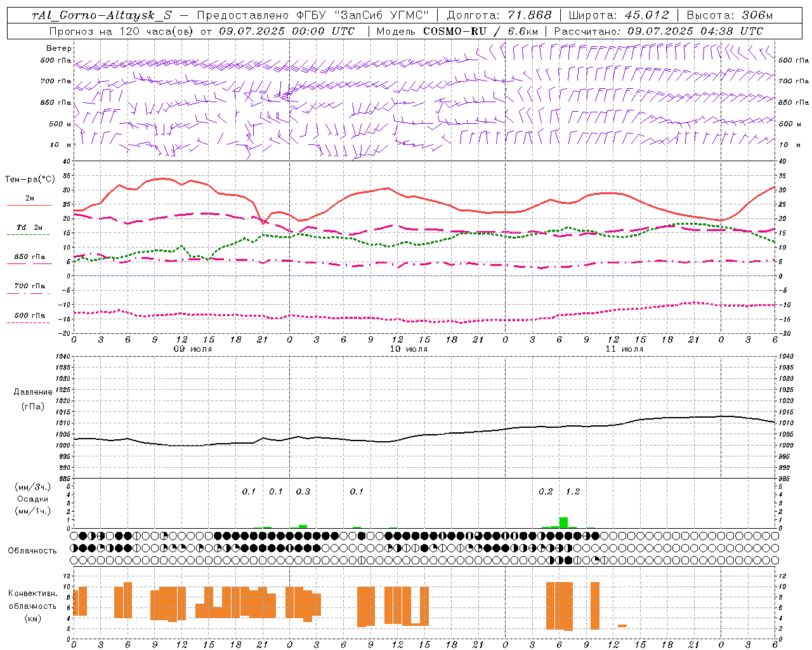Click the dotted pink line sample under 500 гПа legend

pyautogui.click(x=28, y=322)
